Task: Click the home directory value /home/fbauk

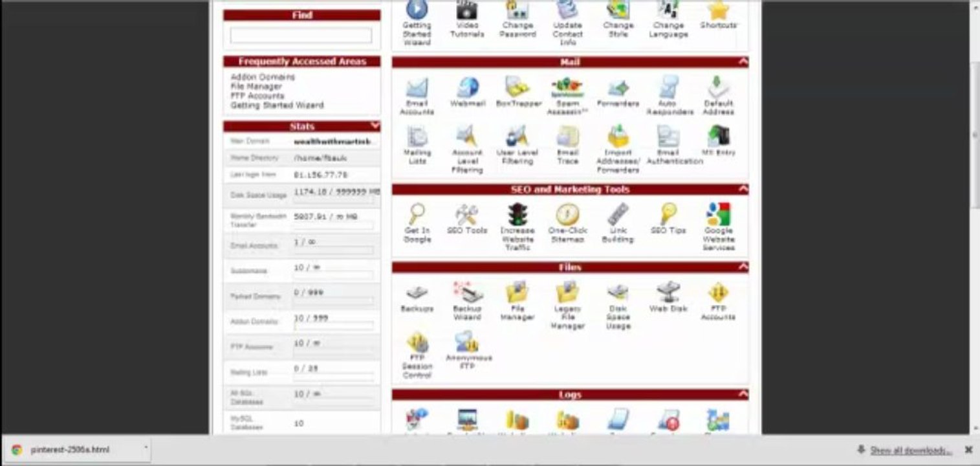Action: point(320,158)
